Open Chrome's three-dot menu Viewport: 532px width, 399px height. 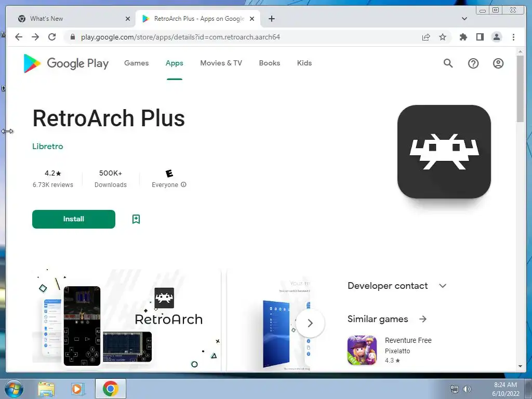[x=513, y=37]
